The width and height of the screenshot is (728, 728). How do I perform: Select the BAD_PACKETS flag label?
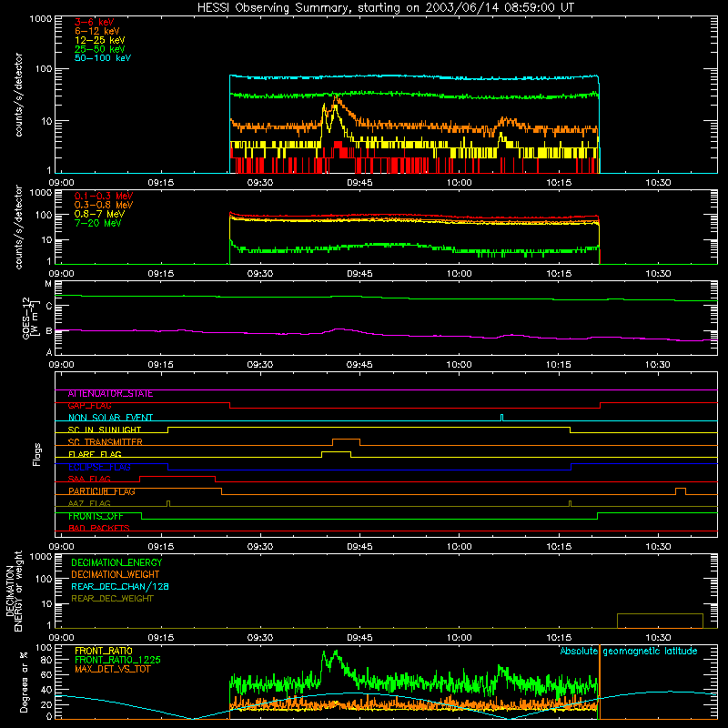tap(99, 528)
